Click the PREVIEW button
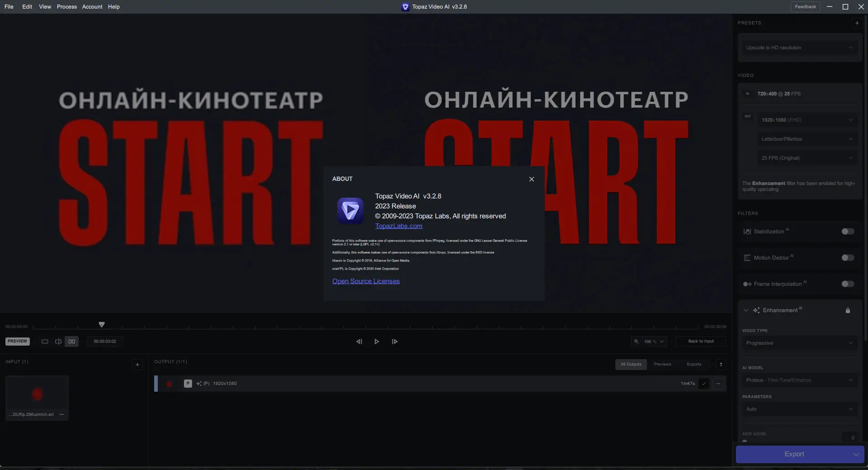868x470 pixels. tap(17, 342)
